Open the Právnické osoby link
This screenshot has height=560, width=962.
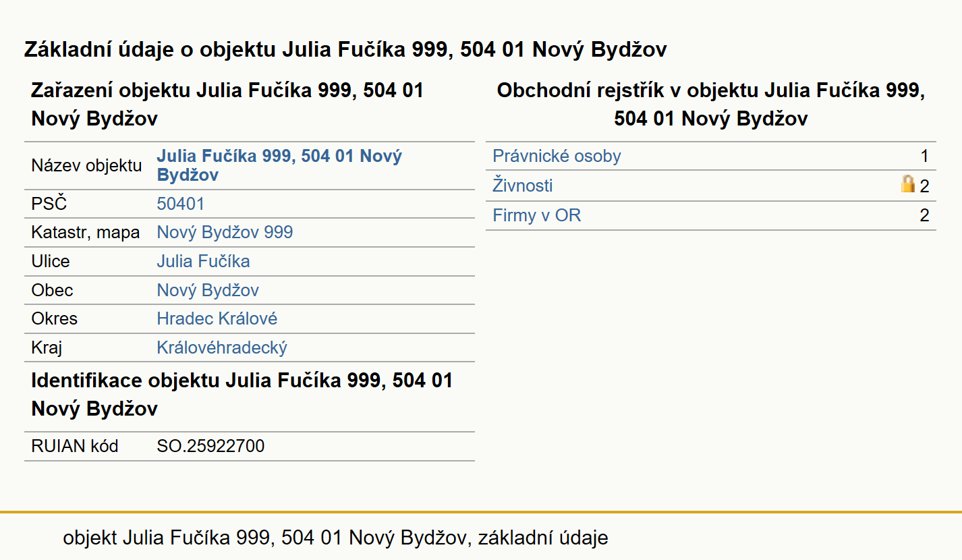click(557, 157)
